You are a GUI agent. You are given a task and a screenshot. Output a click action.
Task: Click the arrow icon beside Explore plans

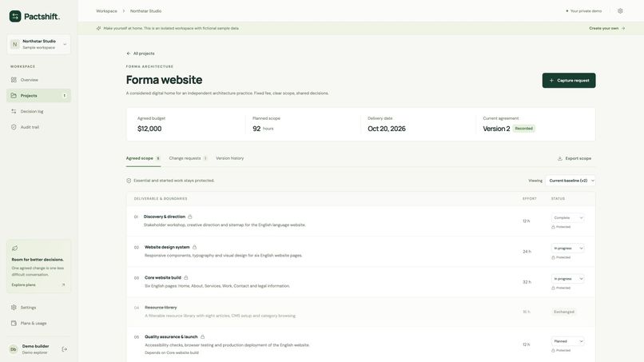(x=63, y=284)
